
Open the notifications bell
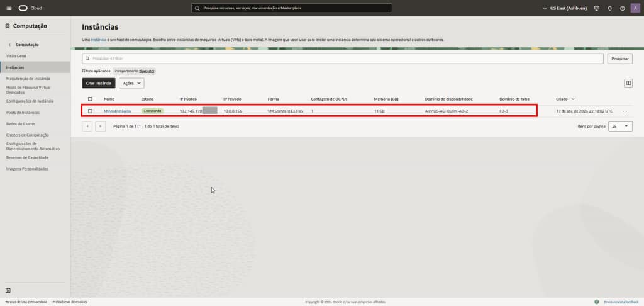coord(609,8)
